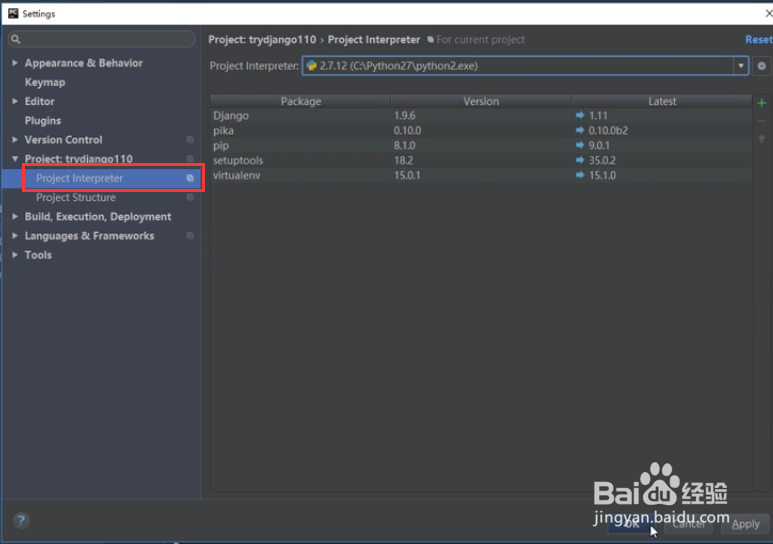Click the copy icon beside Languages & Frameworks
This screenshot has width=773, height=544.
[x=190, y=236]
